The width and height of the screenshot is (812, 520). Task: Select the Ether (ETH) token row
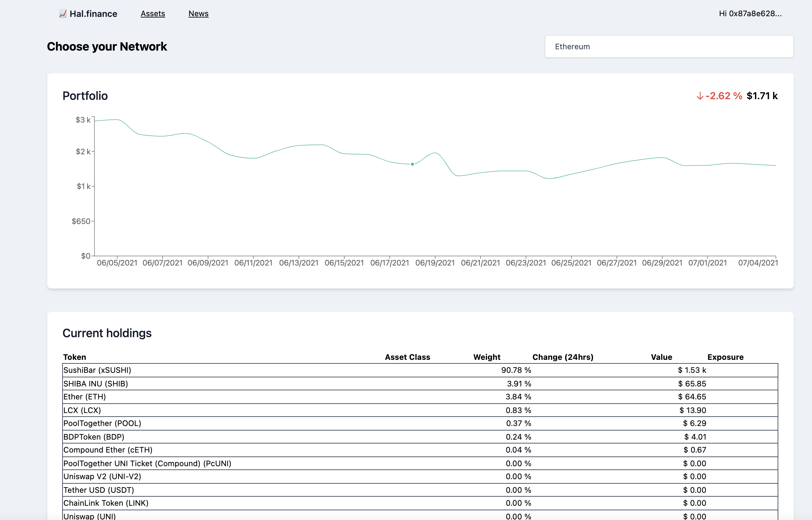coord(420,397)
